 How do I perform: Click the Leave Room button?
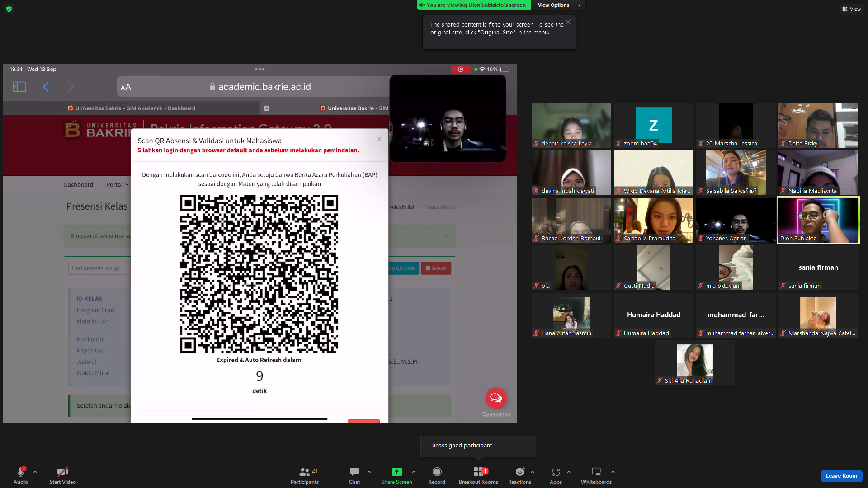click(x=841, y=476)
